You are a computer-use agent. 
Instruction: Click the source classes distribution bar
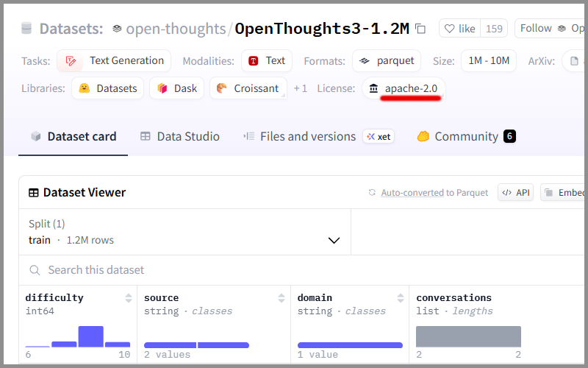pos(196,345)
